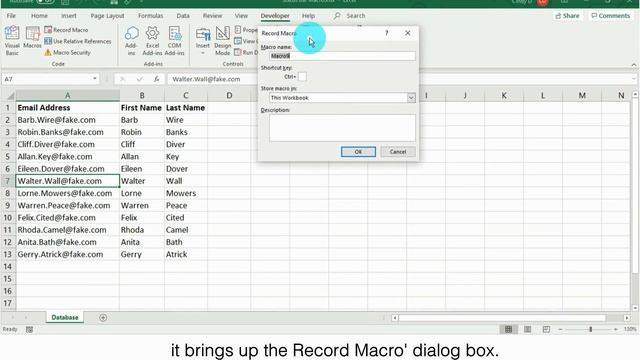The height and width of the screenshot is (360, 640).
Task: Click the formula bar Enter checkmark
Action: pyautogui.click(x=140, y=79)
